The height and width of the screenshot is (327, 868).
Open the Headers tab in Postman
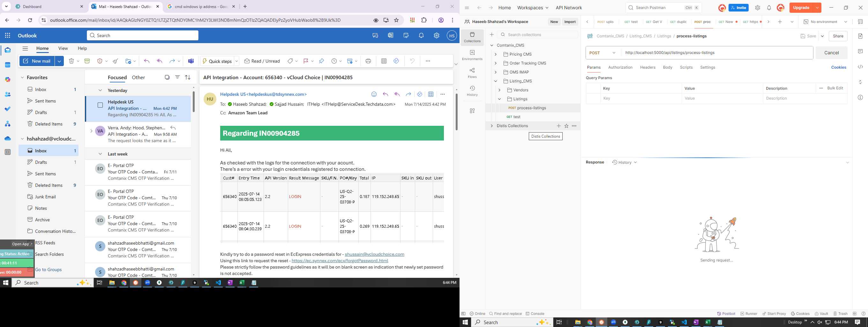point(647,67)
